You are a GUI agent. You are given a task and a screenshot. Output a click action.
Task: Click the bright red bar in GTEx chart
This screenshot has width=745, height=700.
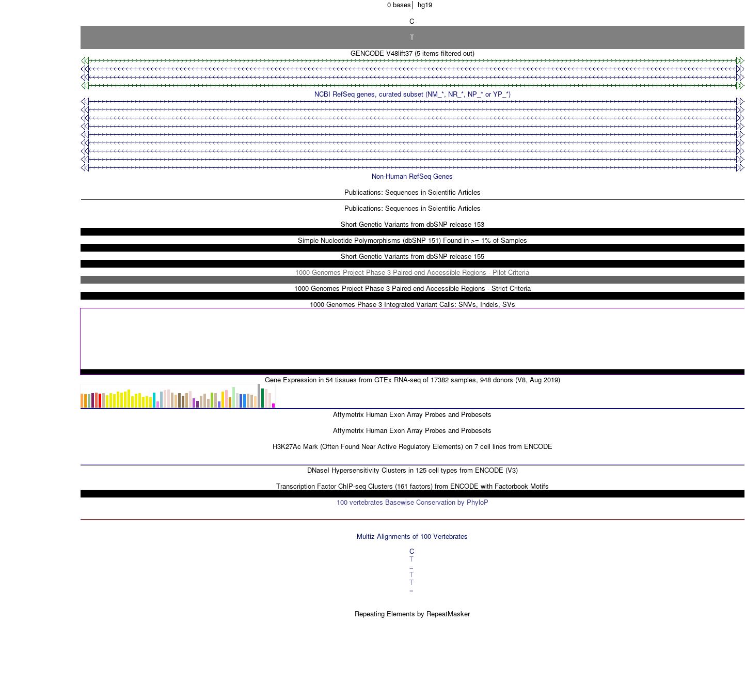coord(100,400)
